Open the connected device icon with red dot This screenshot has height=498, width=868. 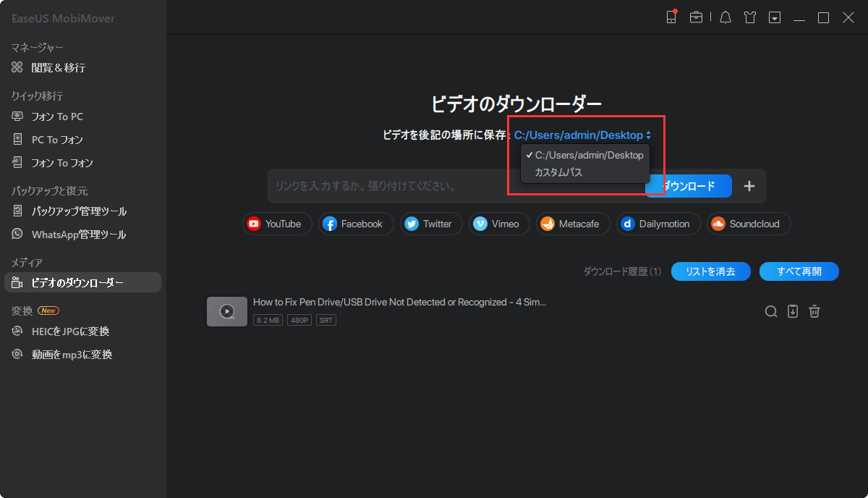click(x=671, y=17)
